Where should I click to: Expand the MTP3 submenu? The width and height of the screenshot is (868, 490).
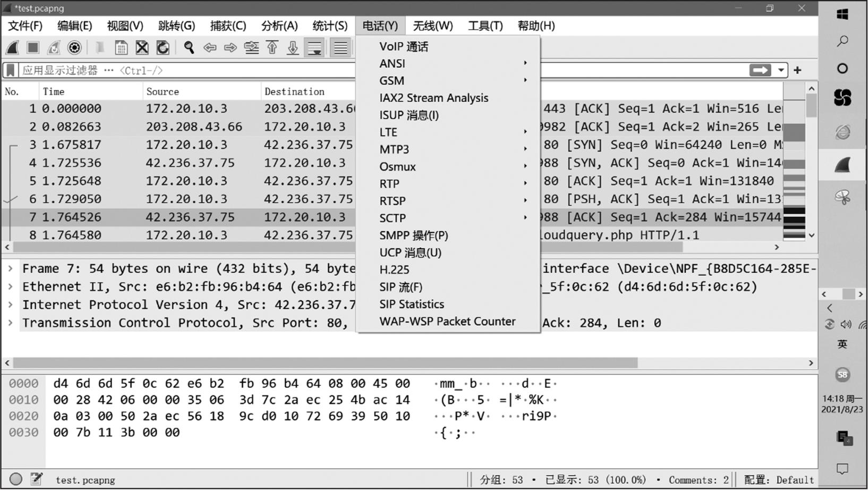(448, 149)
